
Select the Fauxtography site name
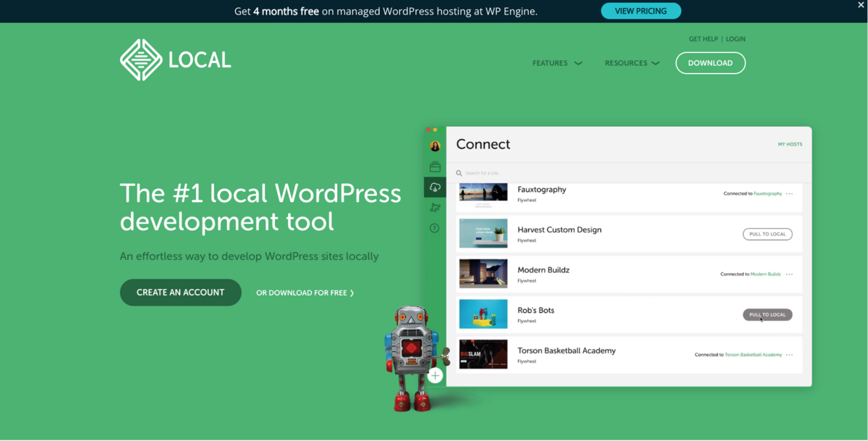[542, 190]
